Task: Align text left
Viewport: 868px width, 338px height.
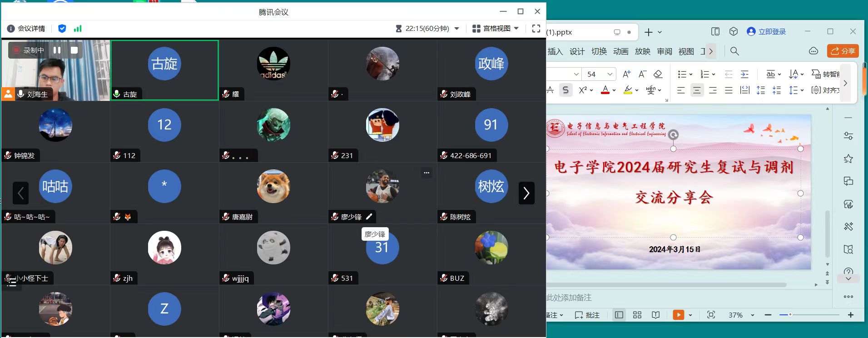Action: pos(681,90)
